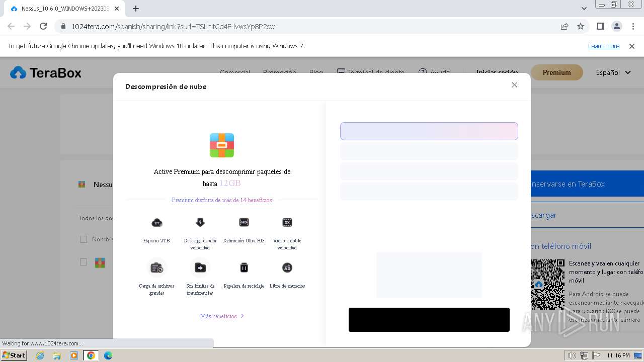Screen dimensions: 644x362
Task: Open the Chrome profile avatar
Action: point(616,26)
